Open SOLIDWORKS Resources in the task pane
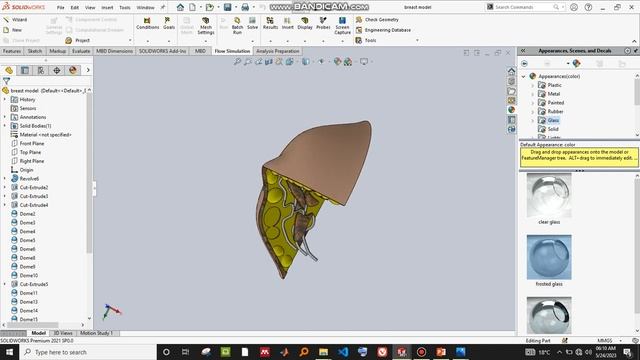 coord(511,71)
